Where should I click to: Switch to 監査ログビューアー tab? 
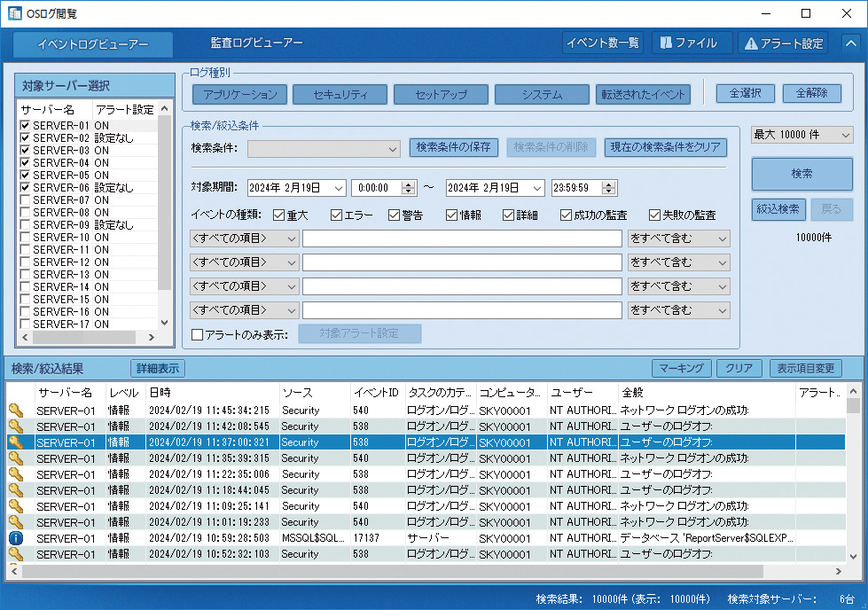click(x=256, y=43)
